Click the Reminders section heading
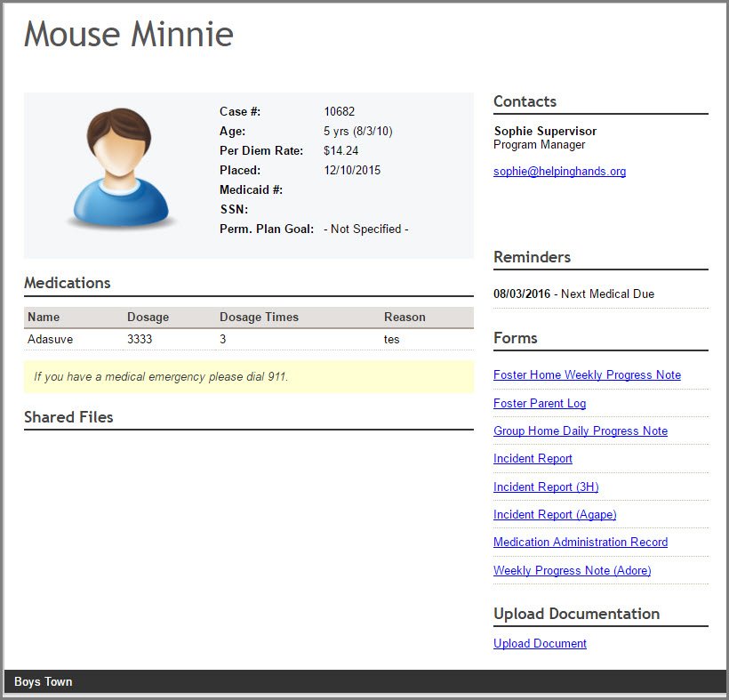The width and height of the screenshot is (729, 700). [532, 257]
